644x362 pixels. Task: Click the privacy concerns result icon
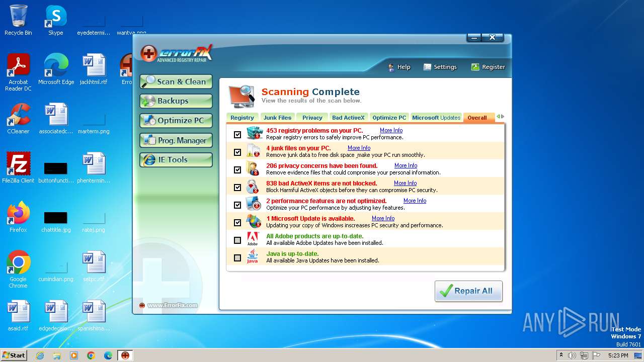pos(253,169)
